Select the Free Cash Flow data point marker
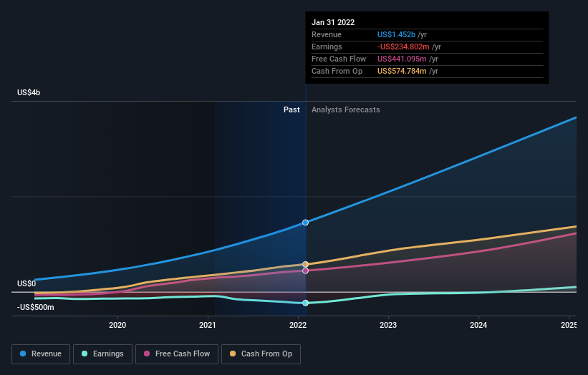The width and height of the screenshot is (588, 375). (305, 271)
